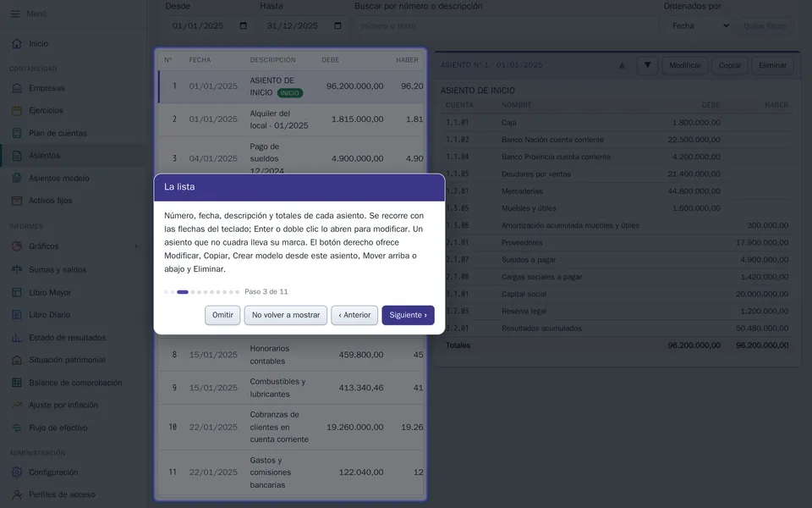The image size is (812, 508).
Task: Click the tour step progress dots
Action: (x=201, y=292)
